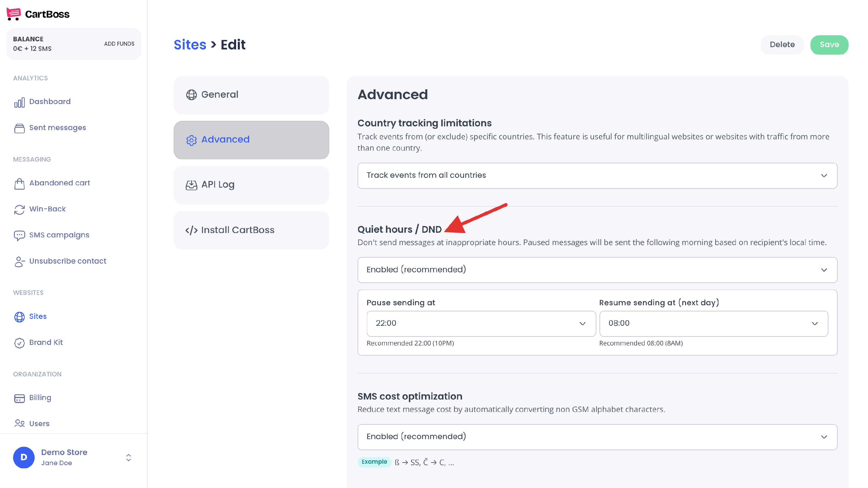The height and width of the screenshot is (488, 868).
Task: Click the Sites globe icon in sidebar
Action: [x=20, y=317]
